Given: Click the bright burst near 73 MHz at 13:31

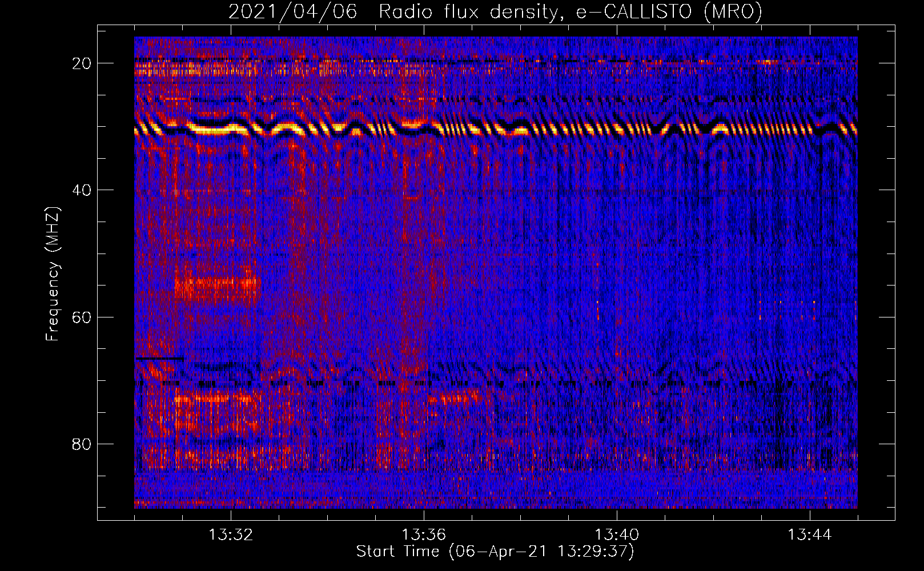Looking at the screenshot, I should pos(214,399).
